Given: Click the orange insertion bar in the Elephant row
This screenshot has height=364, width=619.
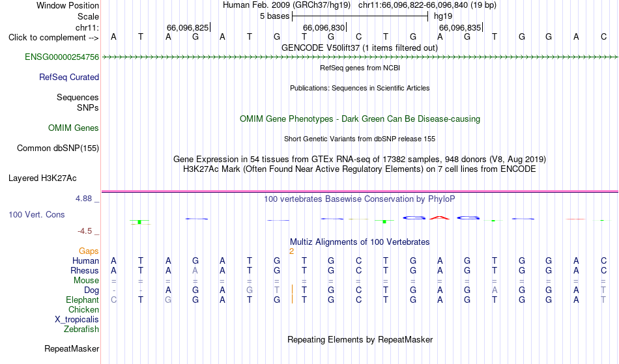Looking at the screenshot, I should (292, 300).
